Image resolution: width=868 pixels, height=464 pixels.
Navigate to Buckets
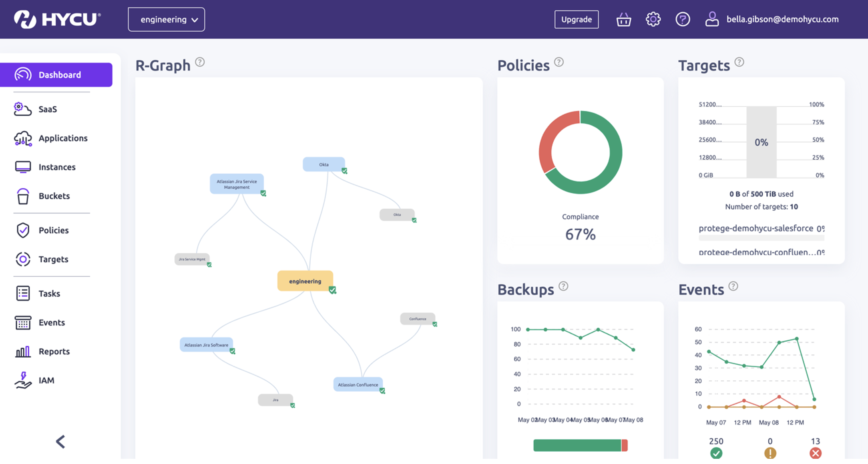pos(54,196)
